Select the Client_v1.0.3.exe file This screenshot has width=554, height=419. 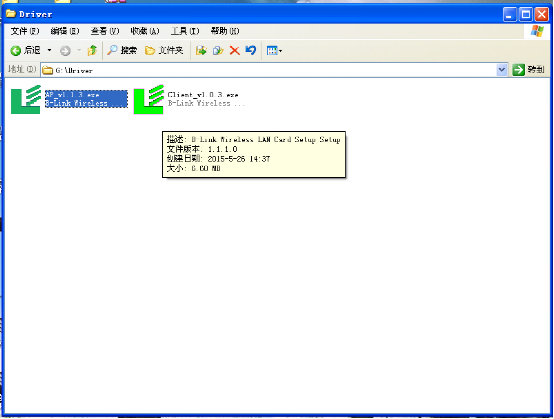(x=189, y=99)
